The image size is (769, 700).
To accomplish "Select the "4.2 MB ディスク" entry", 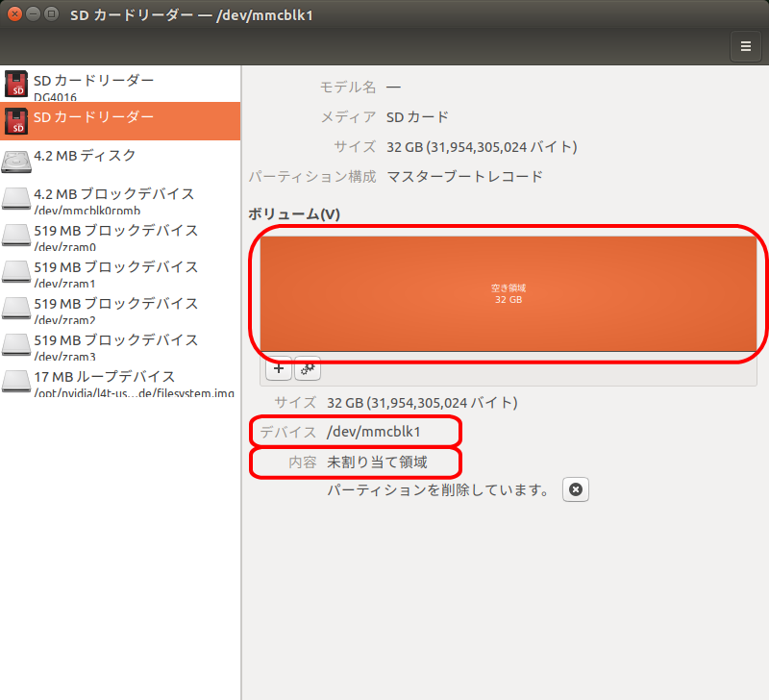I will (x=85, y=156).
